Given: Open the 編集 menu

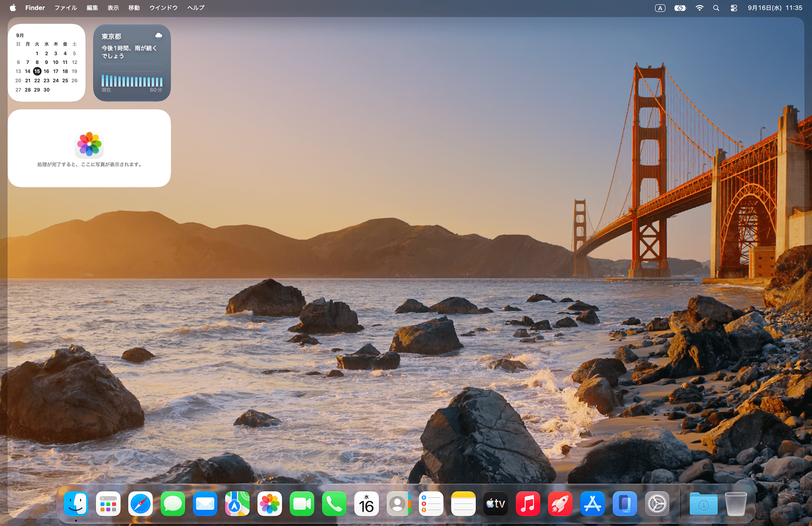Looking at the screenshot, I should (93, 8).
